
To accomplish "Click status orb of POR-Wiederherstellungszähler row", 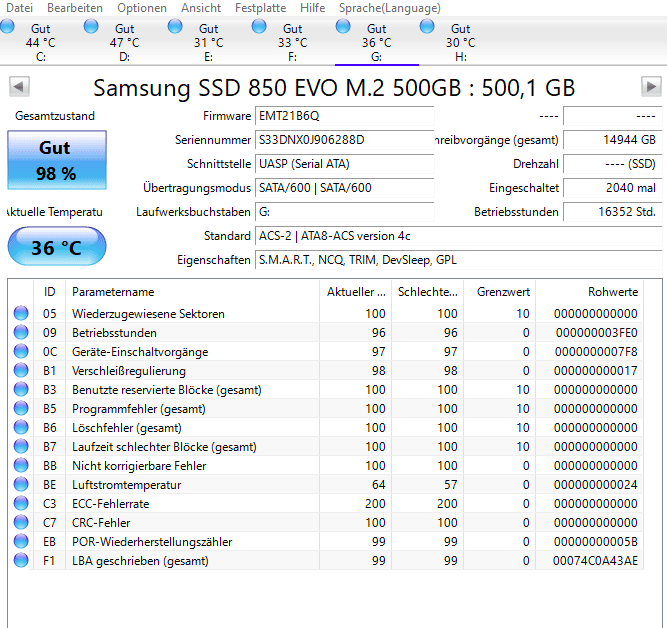I will pos(21,541).
